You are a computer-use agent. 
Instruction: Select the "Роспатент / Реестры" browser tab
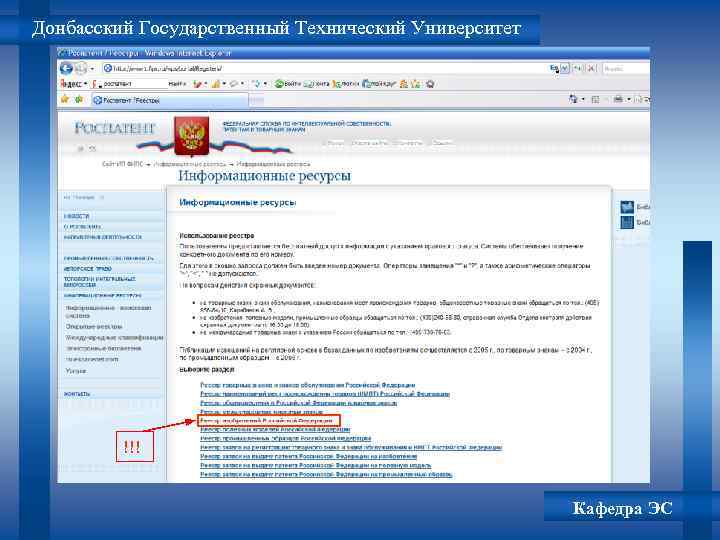169,100
